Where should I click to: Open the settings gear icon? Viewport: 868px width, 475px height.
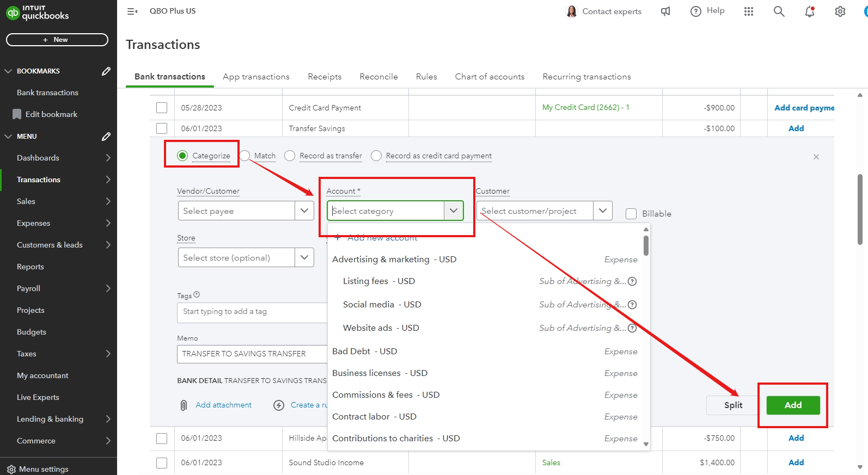840,11
